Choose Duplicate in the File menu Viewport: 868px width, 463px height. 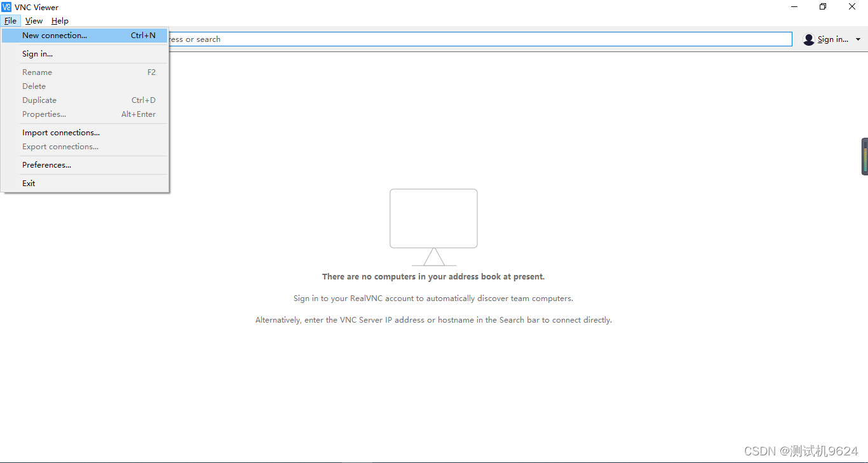pos(85,100)
